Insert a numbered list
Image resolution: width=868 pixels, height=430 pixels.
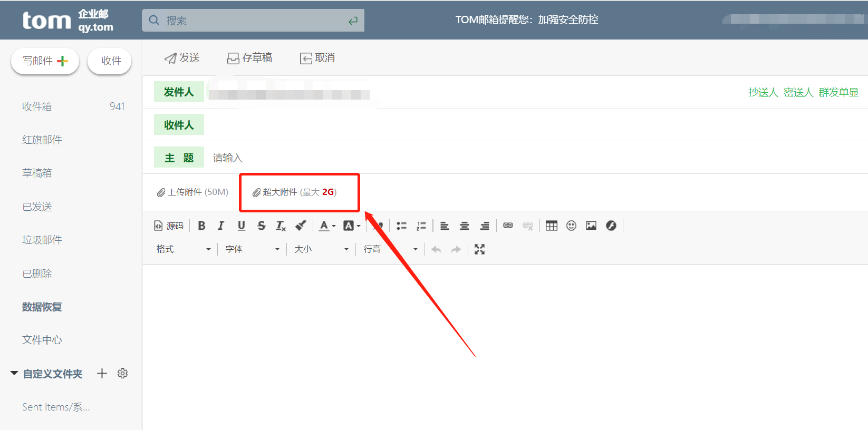tap(421, 226)
